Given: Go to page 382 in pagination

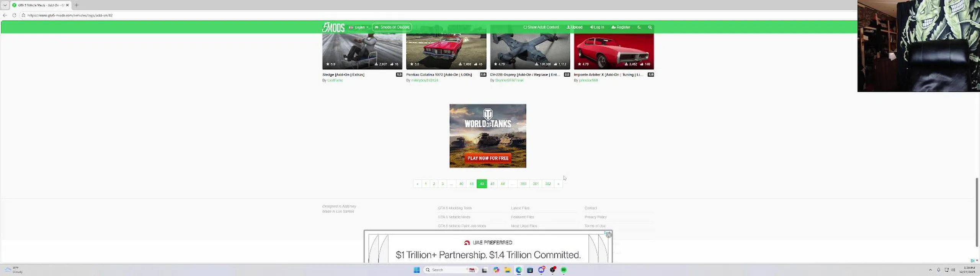Looking at the screenshot, I should (x=548, y=184).
